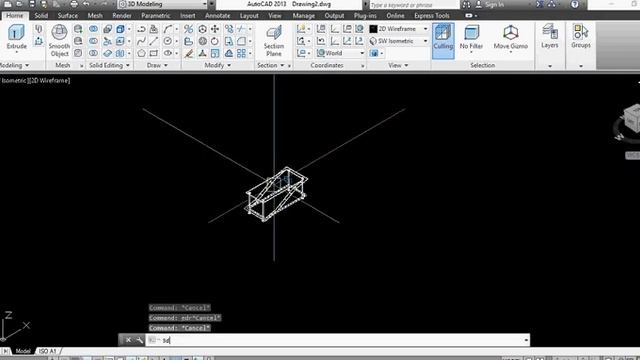640x360 pixels.
Task: Switch to the Surface ribbon tab
Action: [x=67, y=16]
